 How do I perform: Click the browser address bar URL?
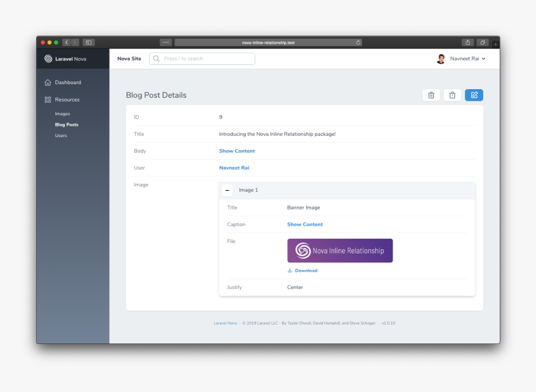coord(268,42)
